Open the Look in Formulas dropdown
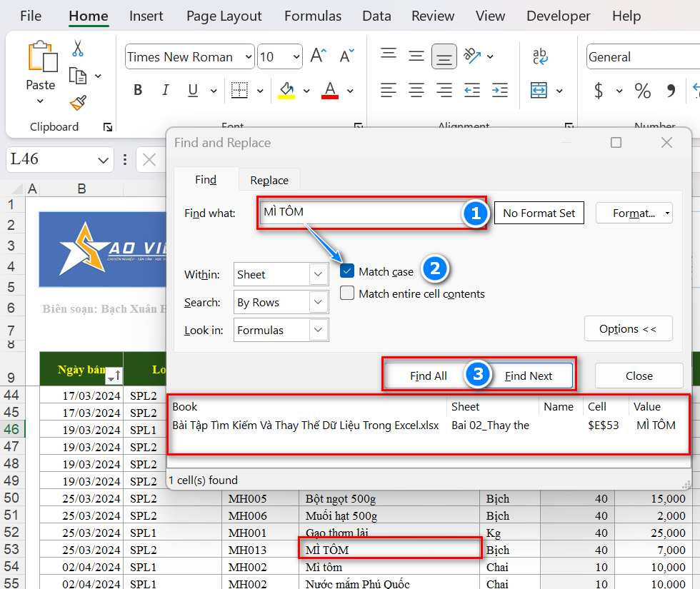 point(319,331)
